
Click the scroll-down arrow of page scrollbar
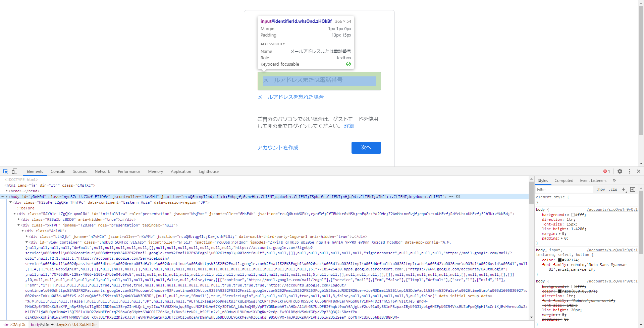pyautogui.click(x=641, y=164)
